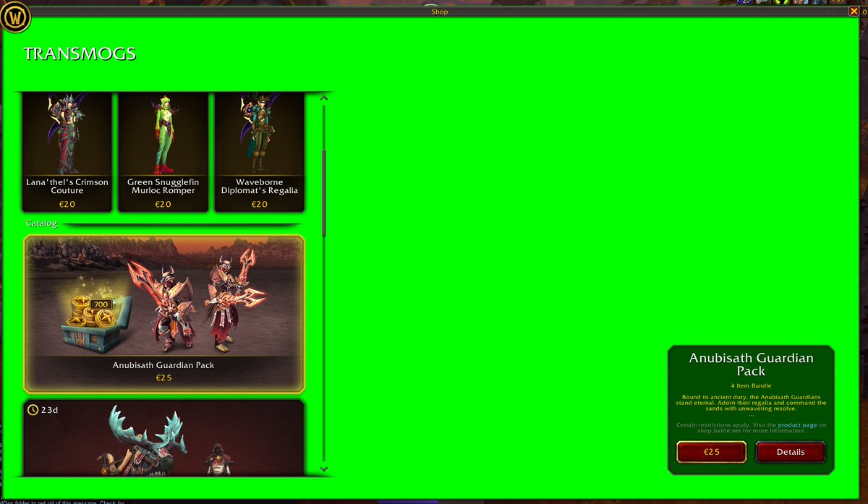
Task: Close the Shop window with the X button
Action: tap(854, 12)
